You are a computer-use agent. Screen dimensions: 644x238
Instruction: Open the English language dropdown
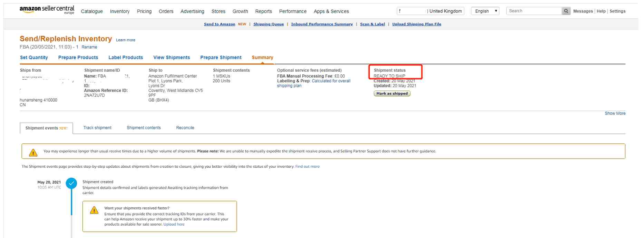tap(485, 11)
